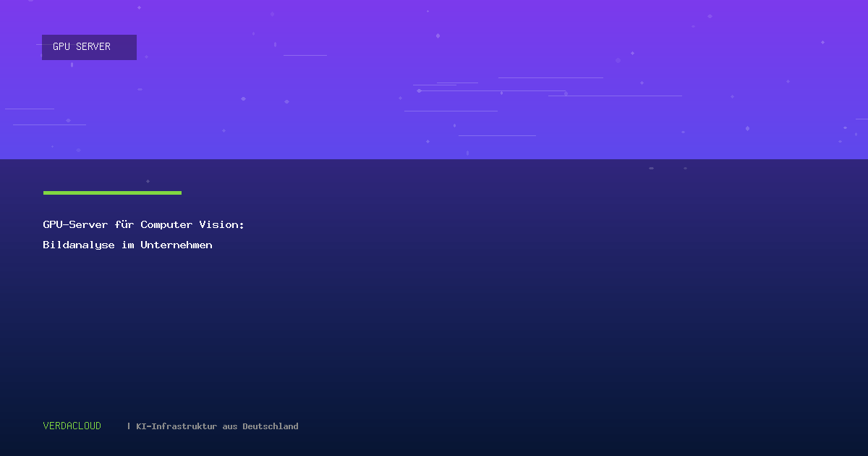Click the word "Computer" in the headline
The height and width of the screenshot is (456, 868).
pos(166,225)
